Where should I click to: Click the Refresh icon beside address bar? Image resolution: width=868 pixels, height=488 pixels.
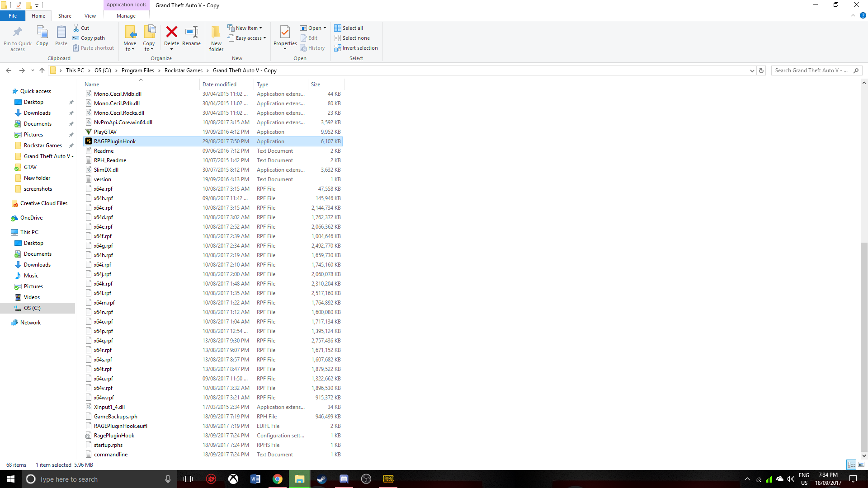pos(761,70)
